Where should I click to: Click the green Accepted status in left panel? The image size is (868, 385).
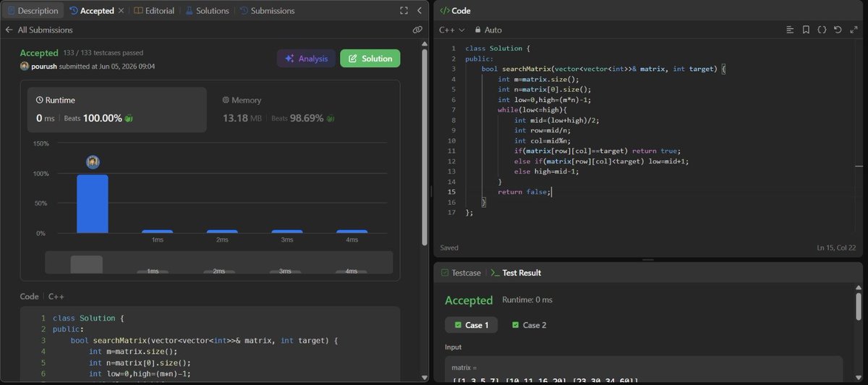point(39,54)
